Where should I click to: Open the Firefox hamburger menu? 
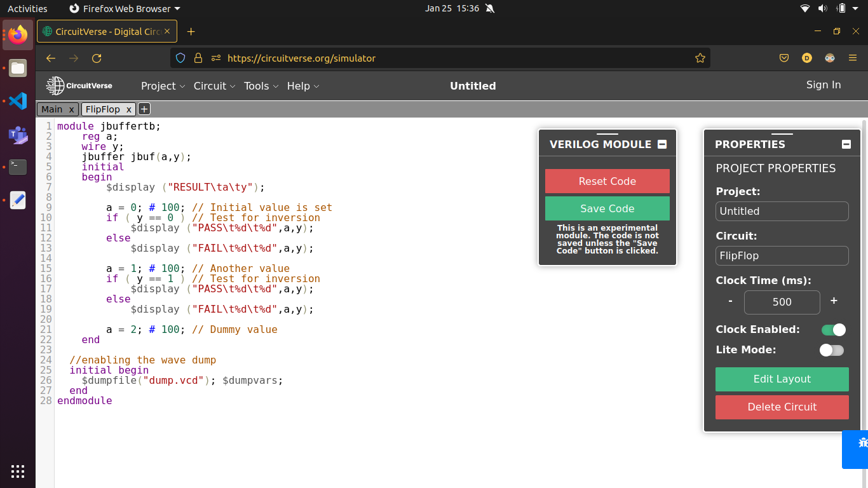point(852,57)
